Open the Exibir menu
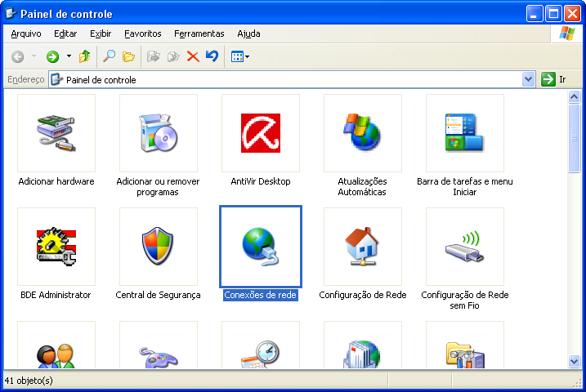The height and width of the screenshot is (392, 586). pyautogui.click(x=101, y=33)
